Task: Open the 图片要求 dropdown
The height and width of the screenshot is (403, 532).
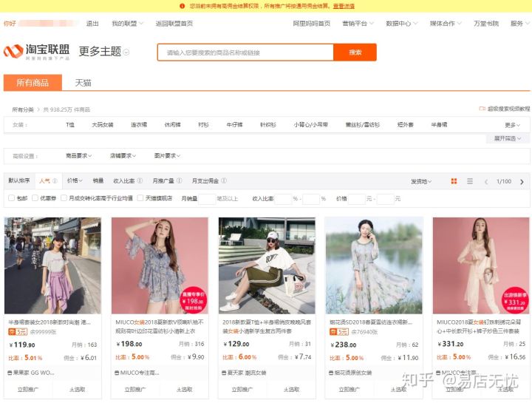Action: (x=167, y=156)
